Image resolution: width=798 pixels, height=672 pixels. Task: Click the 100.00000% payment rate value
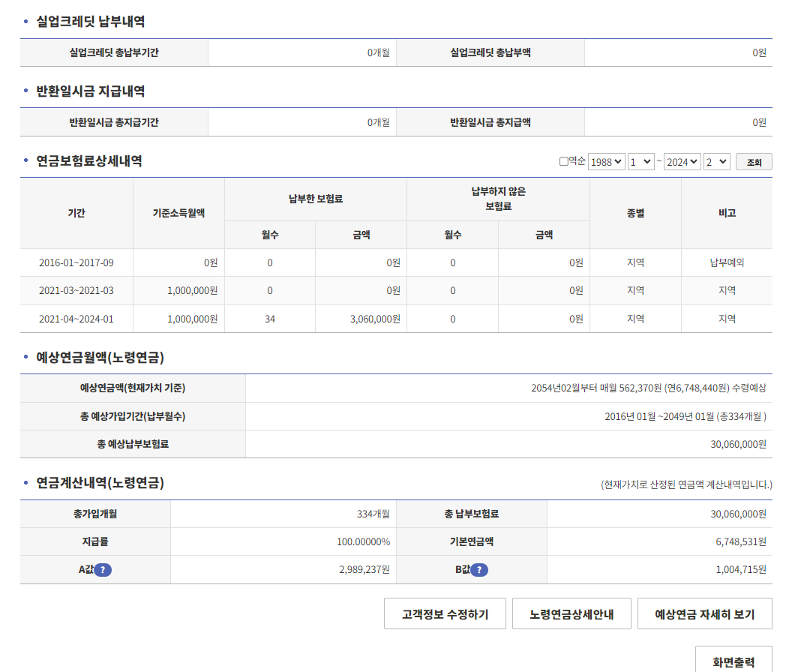click(363, 541)
